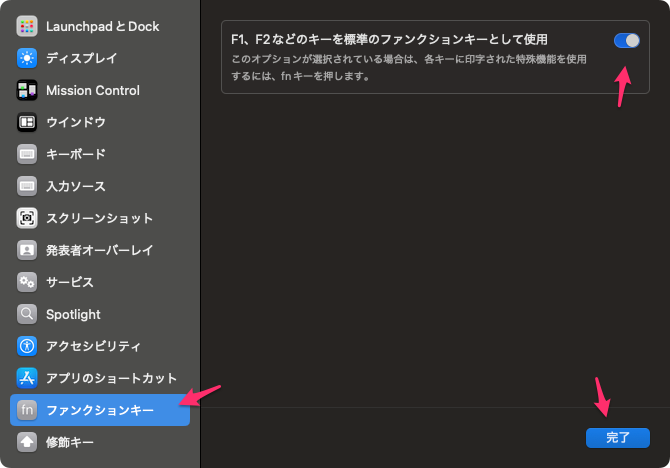Image resolution: width=670 pixels, height=468 pixels.
Task: Click the Launchpad と Dock icon
Action: (27, 26)
